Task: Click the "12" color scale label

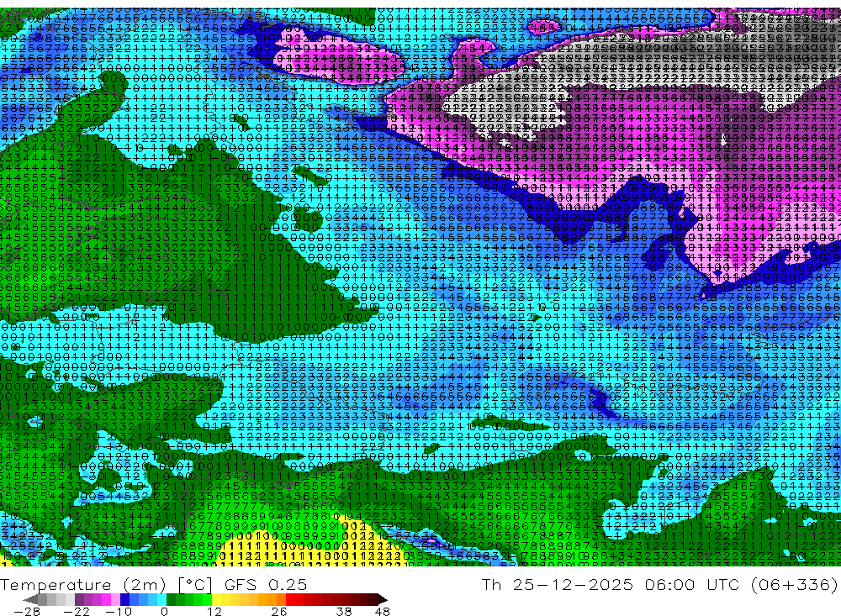Action: pyautogui.click(x=214, y=611)
